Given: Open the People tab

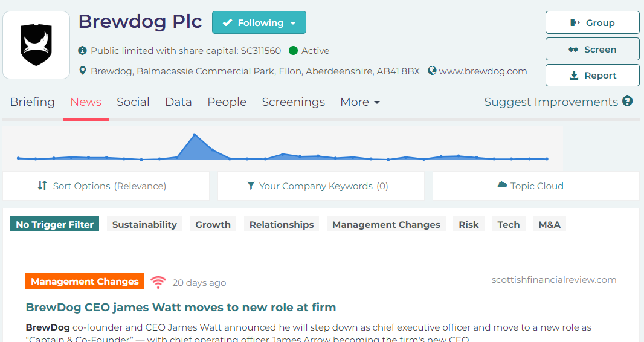Looking at the screenshot, I should click(x=227, y=102).
